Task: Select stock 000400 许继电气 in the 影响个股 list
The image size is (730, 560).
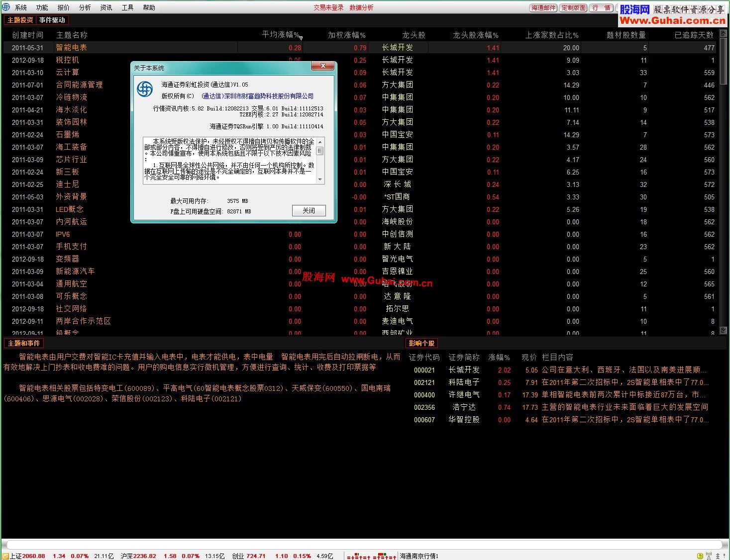Action: [x=561, y=395]
